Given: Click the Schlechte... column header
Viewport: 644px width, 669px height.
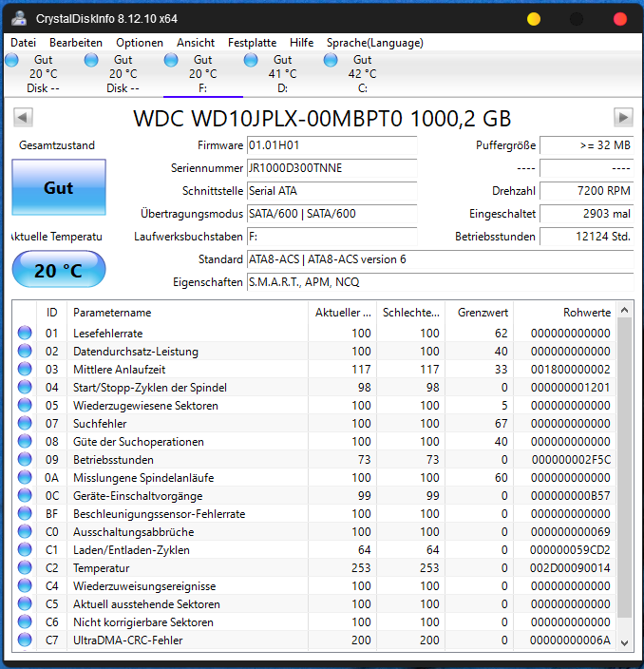Looking at the screenshot, I should point(410,313).
